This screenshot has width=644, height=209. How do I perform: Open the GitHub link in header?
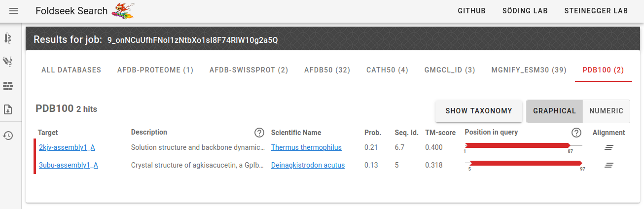pos(471,11)
